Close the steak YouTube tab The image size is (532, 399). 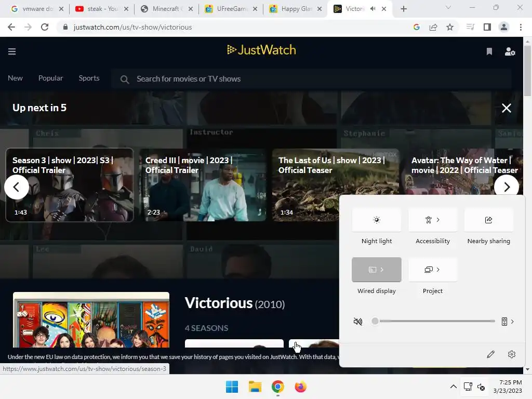click(126, 9)
